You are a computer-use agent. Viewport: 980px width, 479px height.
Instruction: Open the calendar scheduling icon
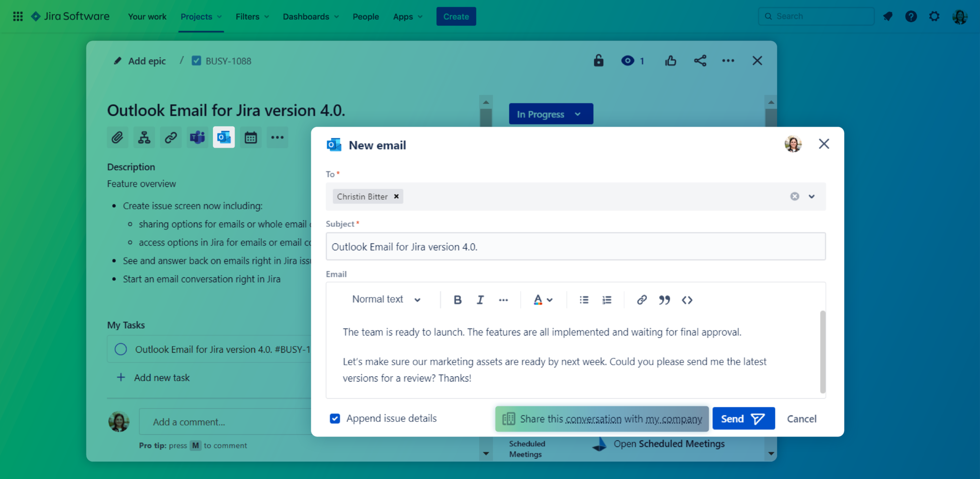pyautogui.click(x=250, y=137)
